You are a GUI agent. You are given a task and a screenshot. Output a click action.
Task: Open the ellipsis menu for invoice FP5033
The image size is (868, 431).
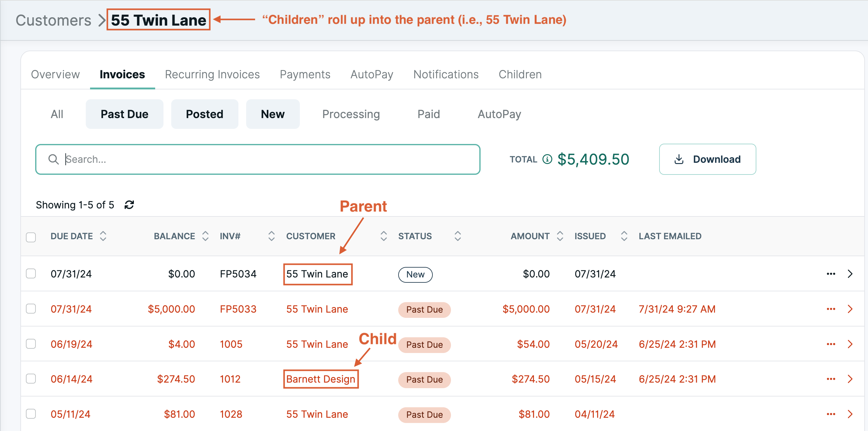(x=831, y=309)
